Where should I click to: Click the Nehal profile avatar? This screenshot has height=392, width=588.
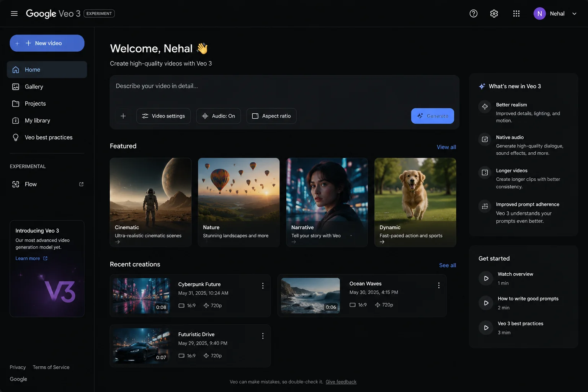(540, 13)
